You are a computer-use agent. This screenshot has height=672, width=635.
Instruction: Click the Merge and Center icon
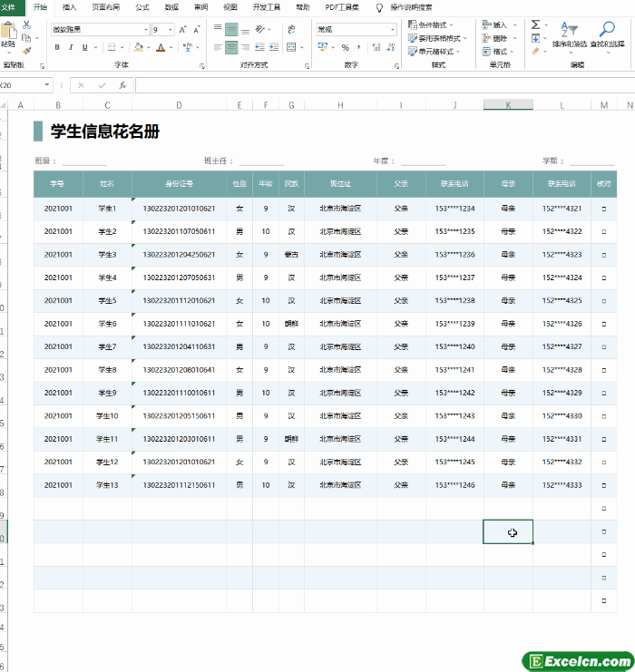(x=291, y=47)
